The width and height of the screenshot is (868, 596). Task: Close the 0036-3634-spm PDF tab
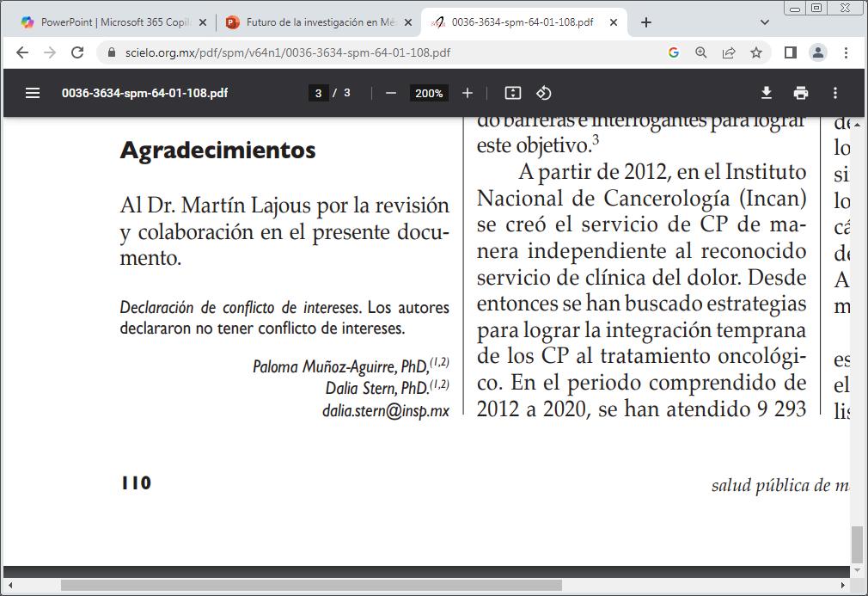614,22
